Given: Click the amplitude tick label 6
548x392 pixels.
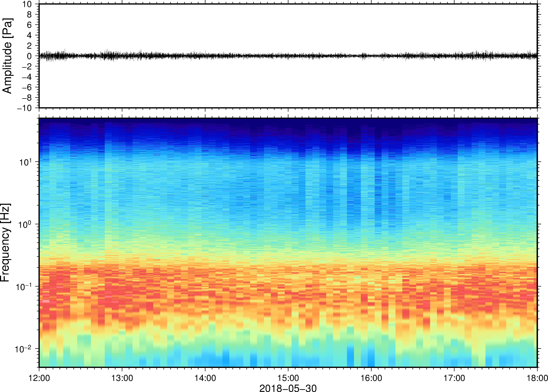Looking at the screenshot, I should (30, 25).
